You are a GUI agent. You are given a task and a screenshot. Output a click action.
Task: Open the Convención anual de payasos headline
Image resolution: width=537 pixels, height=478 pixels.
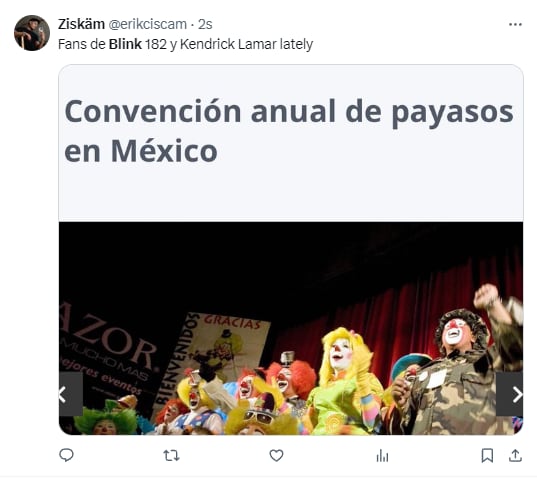[289, 130]
